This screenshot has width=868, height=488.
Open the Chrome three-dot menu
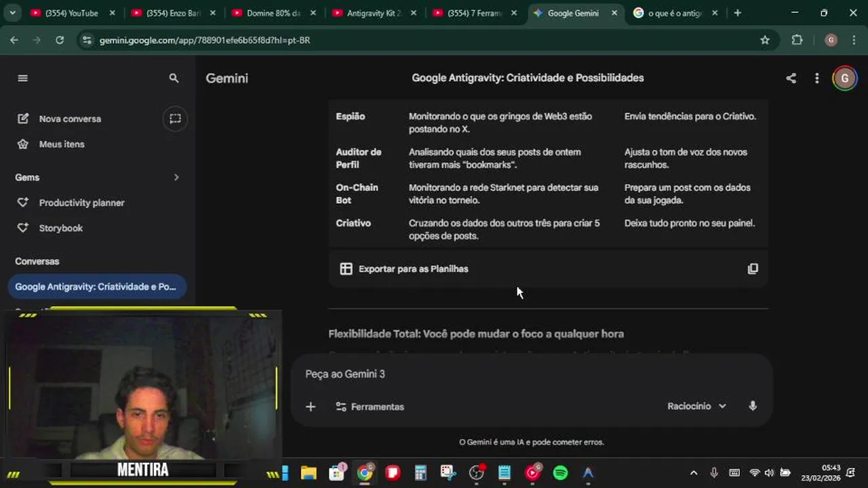(854, 40)
